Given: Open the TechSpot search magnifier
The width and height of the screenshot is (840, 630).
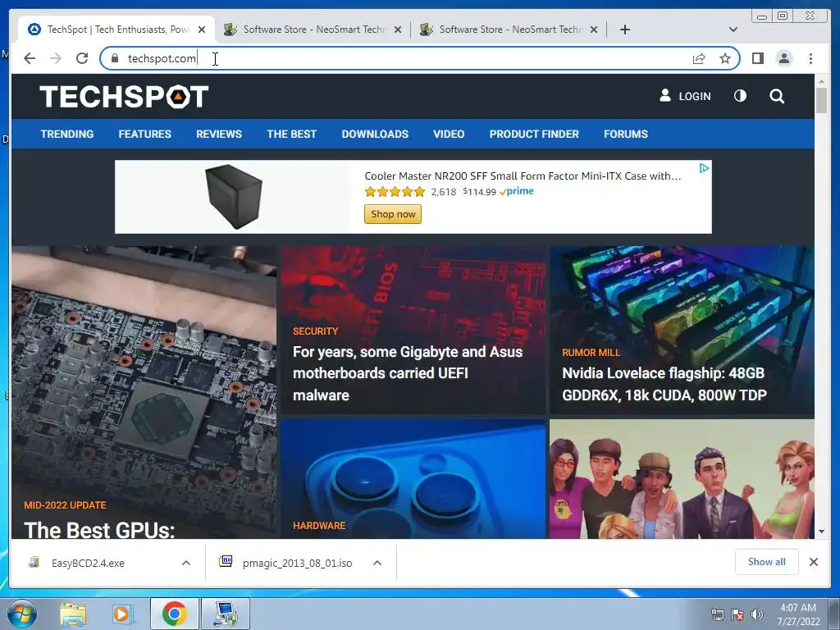Looking at the screenshot, I should pos(777,97).
